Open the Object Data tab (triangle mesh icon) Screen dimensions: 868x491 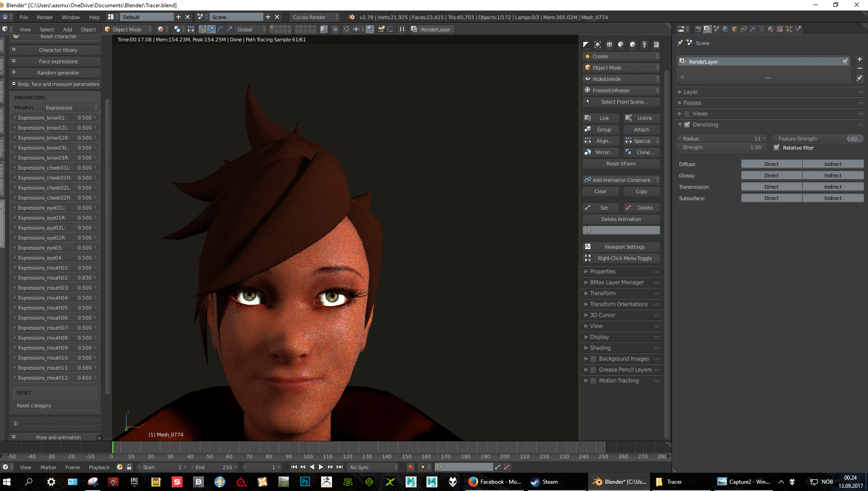pos(762,29)
